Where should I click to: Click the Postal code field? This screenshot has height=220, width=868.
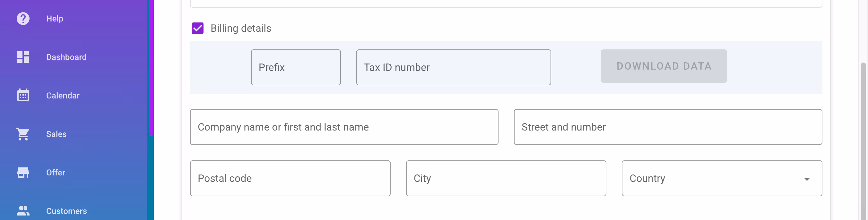[290, 178]
